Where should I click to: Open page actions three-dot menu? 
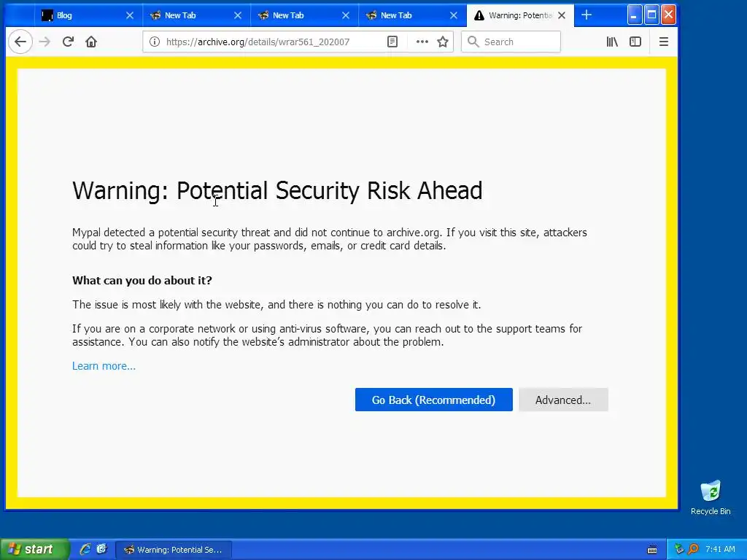click(x=422, y=42)
